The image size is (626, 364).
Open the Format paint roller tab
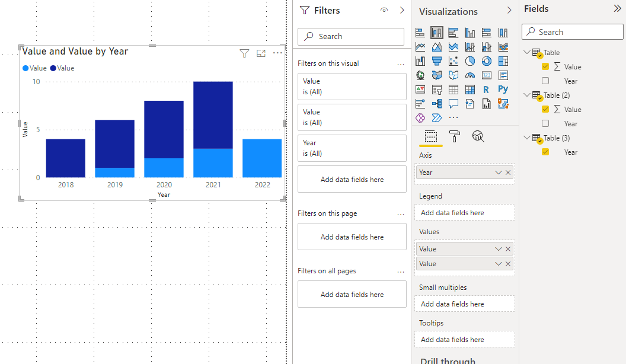point(454,136)
